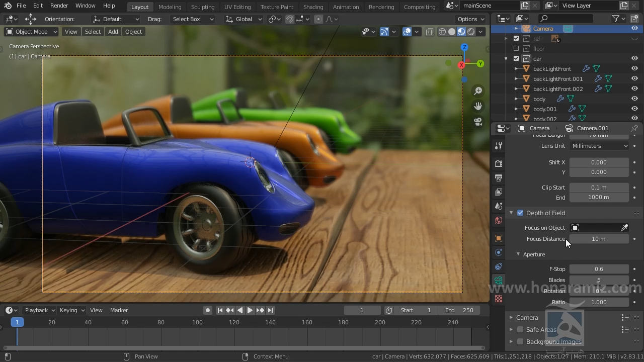Open the Add menu in viewport header

pos(113,32)
